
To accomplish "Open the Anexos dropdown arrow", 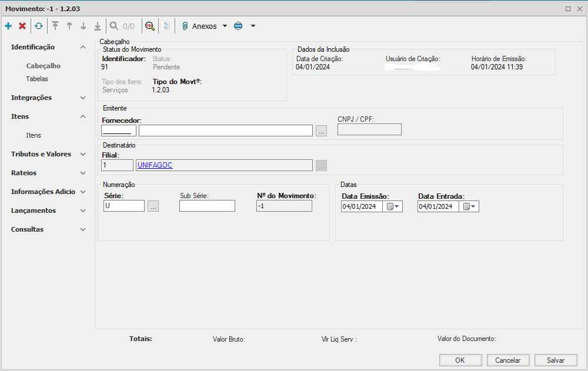I will point(225,26).
